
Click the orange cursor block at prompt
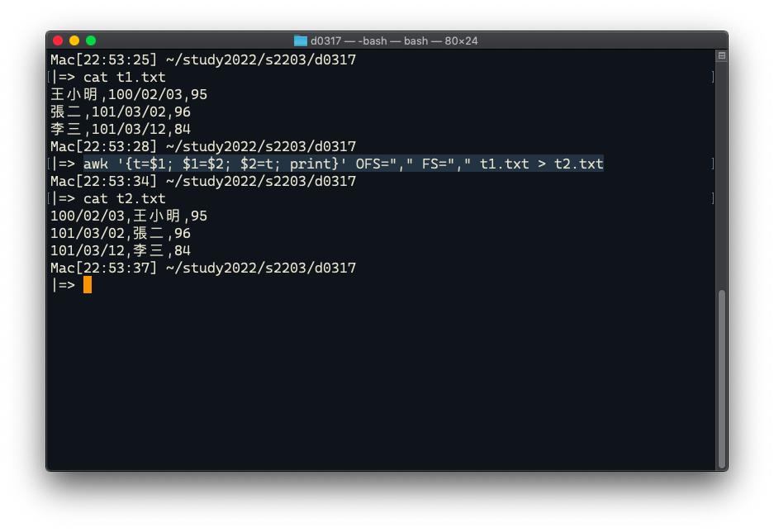88,285
